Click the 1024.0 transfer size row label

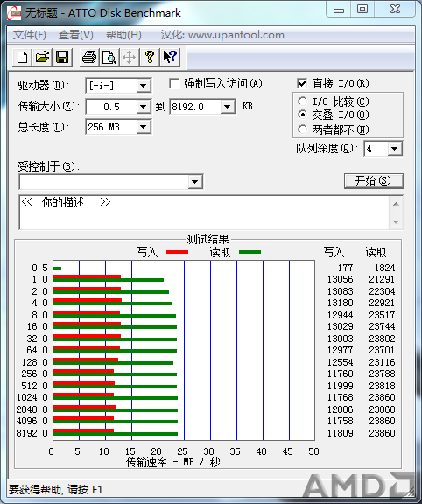coord(32,397)
